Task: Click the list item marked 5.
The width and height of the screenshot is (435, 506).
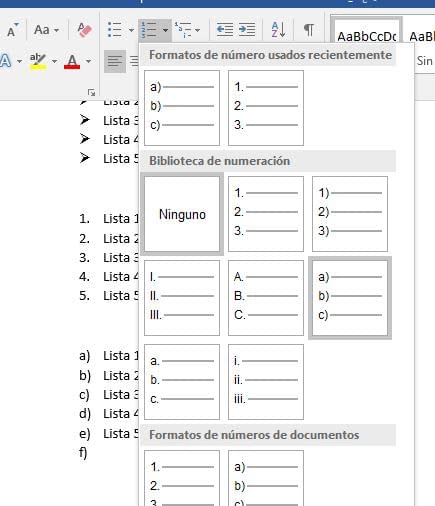Action: coord(109,296)
